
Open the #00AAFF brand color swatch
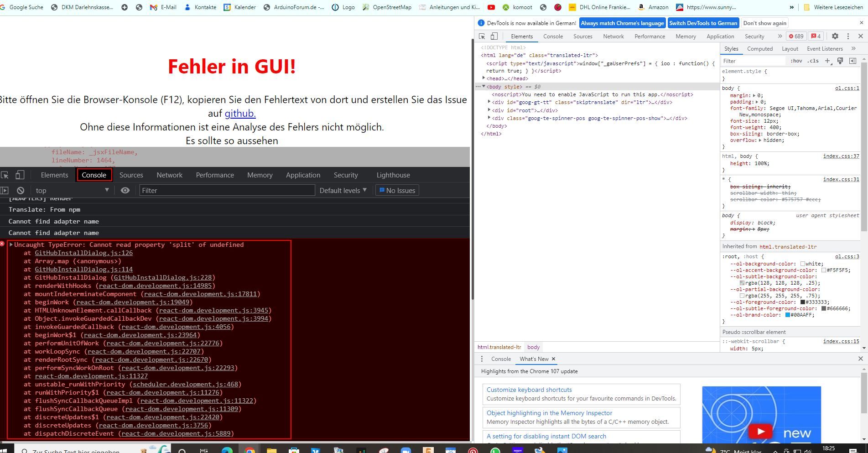tap(787, 315)
